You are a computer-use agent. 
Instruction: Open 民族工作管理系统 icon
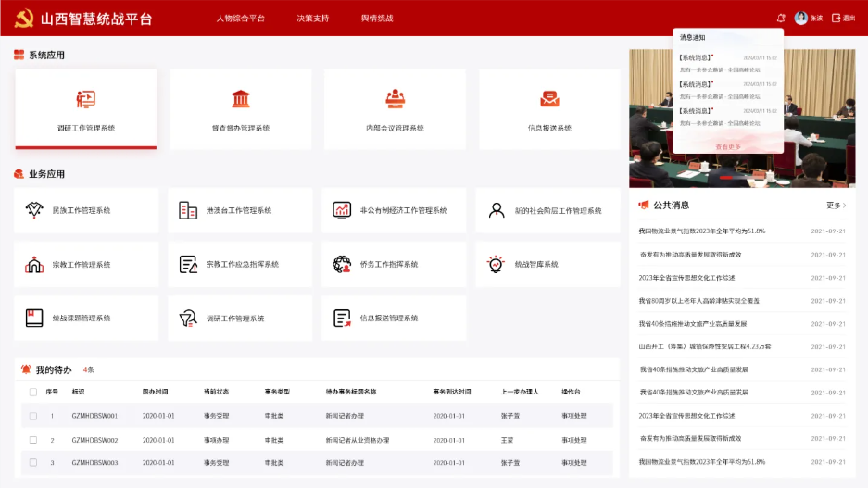point(34,210)
